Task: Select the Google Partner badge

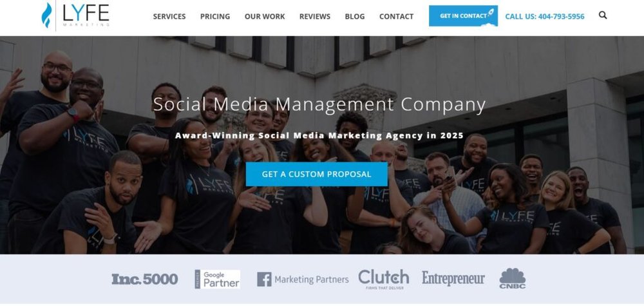Action: pos(217,280)
